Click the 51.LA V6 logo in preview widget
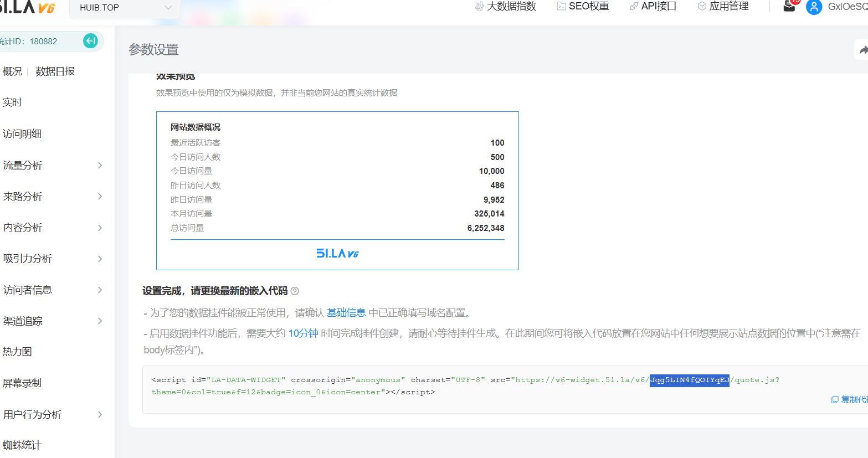Screen dimensions: 868x458 [x=337, y=254]
